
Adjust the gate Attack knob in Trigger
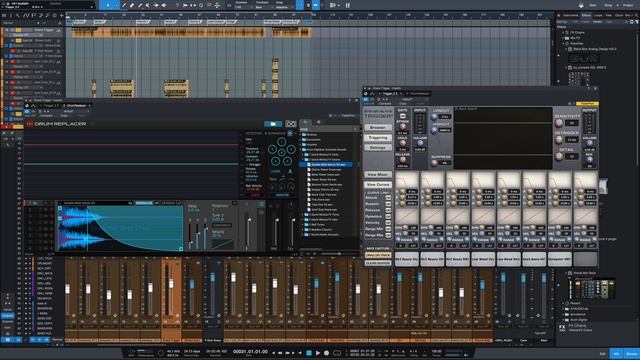tap(402, 127)
